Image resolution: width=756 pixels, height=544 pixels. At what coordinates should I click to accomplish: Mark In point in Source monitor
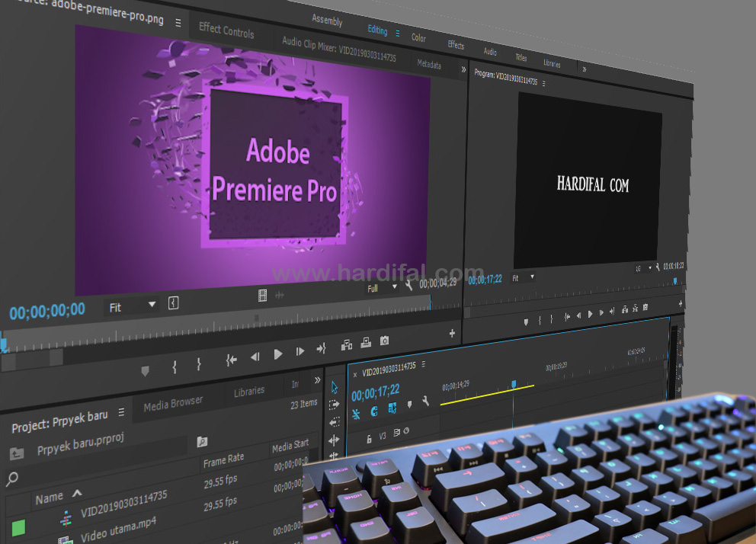coord(175,368)
